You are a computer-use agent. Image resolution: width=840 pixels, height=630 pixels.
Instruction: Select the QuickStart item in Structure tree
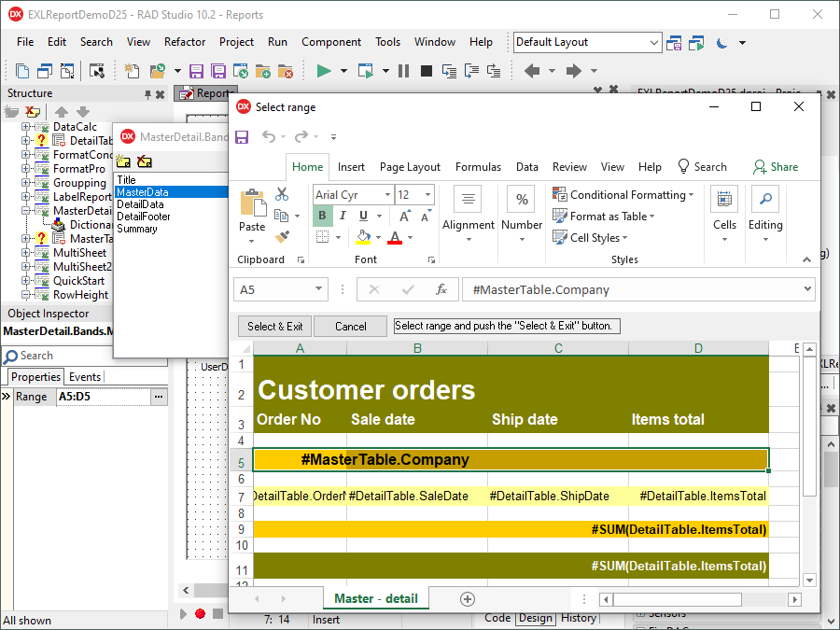point(78,281)
